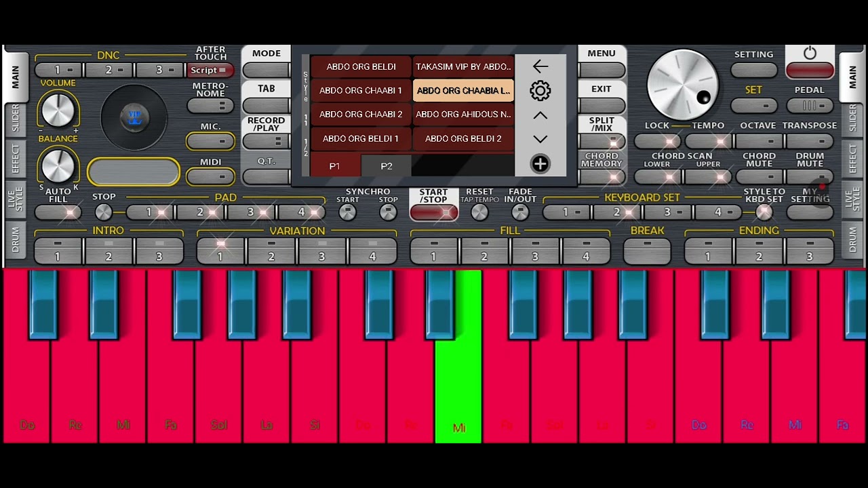This screenshot has height=488, width=868.
Task: Open the left LIVE STYLE side tab
Action: (x=15, y=200)
